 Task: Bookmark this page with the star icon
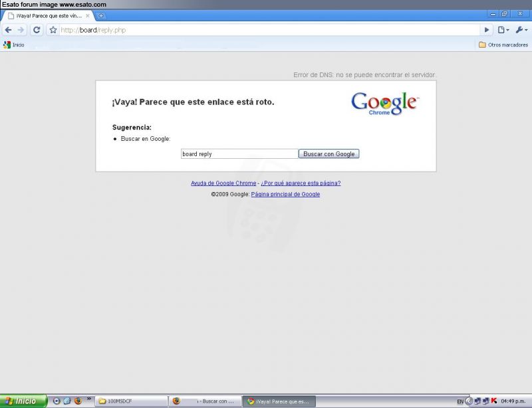[x=53, y=30]
